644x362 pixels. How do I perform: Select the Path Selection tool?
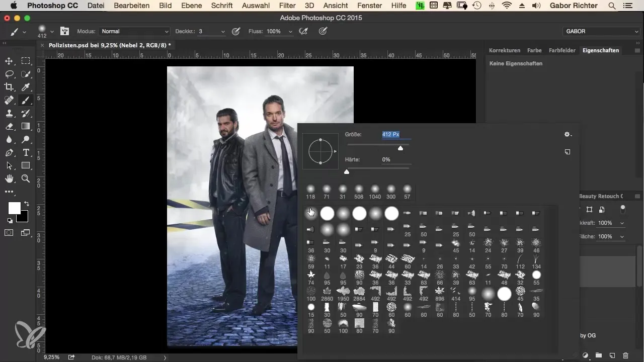pos(9,166)
